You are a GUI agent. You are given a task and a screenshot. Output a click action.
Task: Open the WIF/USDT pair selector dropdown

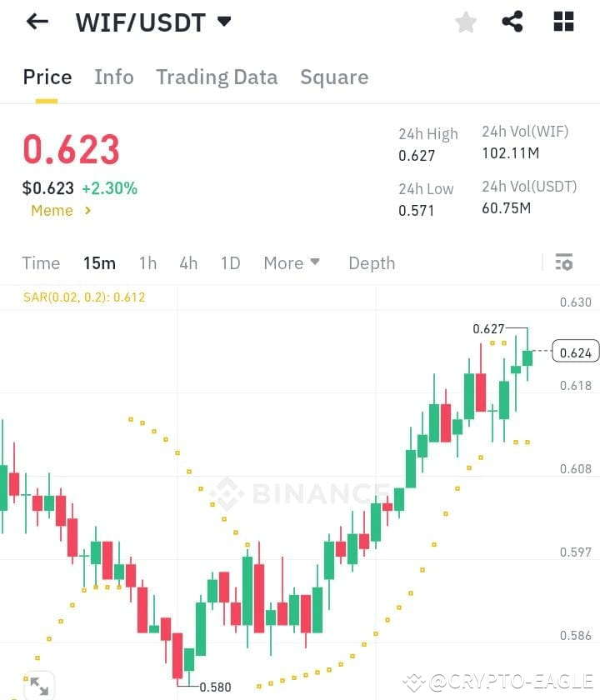coord(223,22)
